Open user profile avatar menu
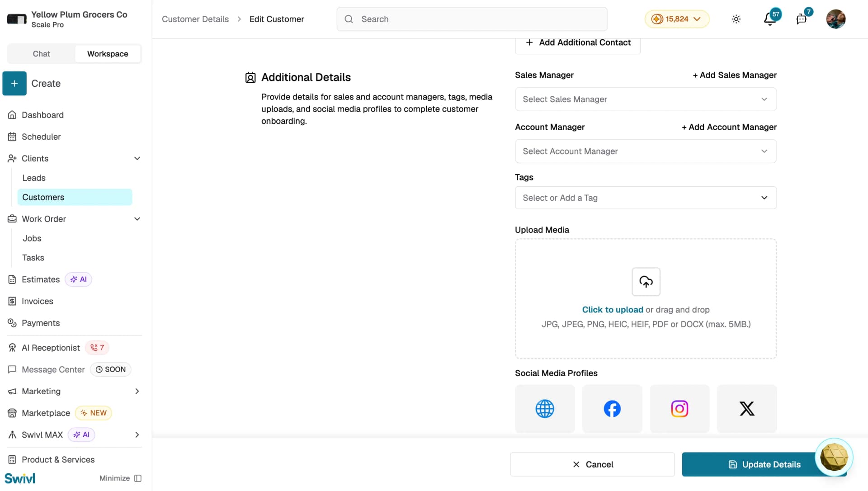Screen dimensions: 868x491 click(x=835, y=19)
